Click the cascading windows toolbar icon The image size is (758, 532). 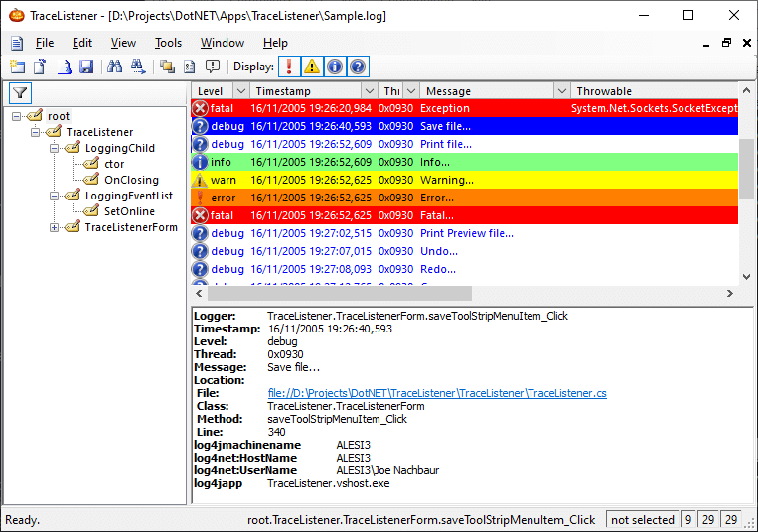tap(167, 66)
